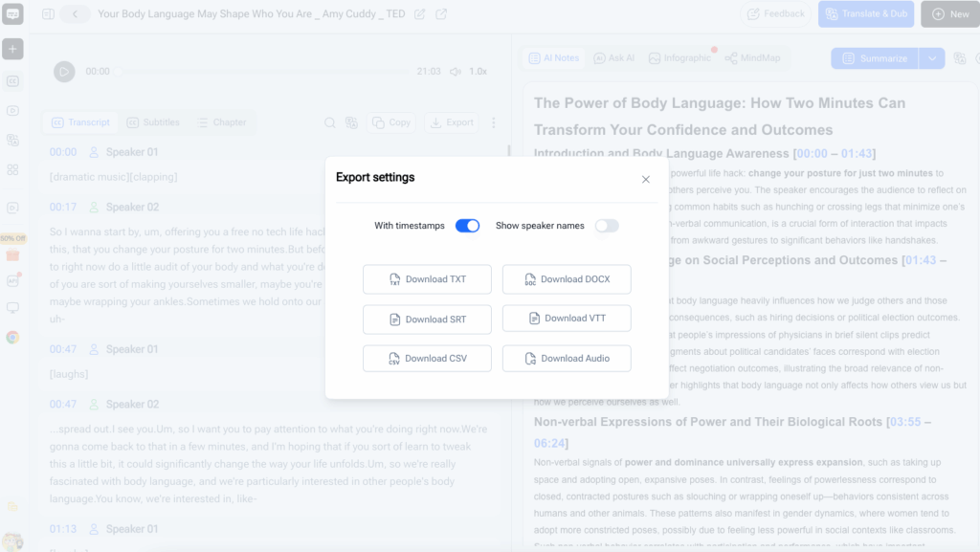Change the 1.0x playback speed
The height and width of the screenshot is (552, 980).
point(479,71)
